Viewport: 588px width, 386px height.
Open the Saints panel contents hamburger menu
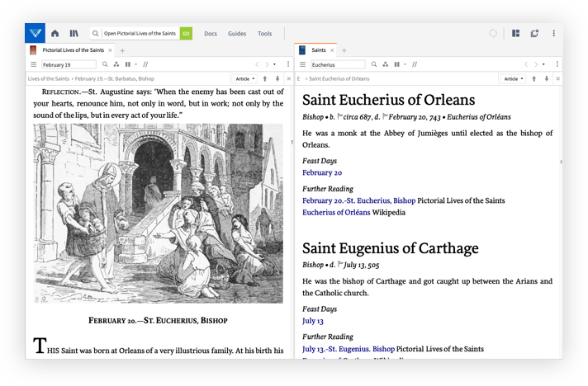click(x=302, y=64)
